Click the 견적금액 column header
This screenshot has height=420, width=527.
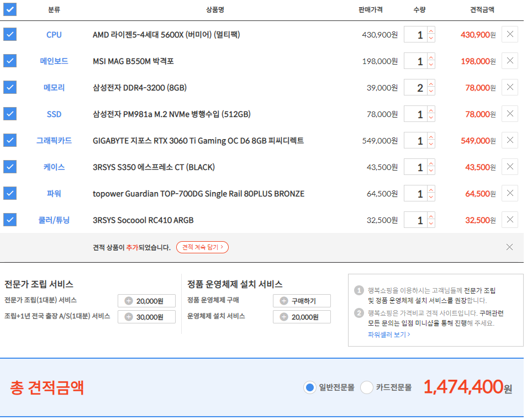point(482,10)
